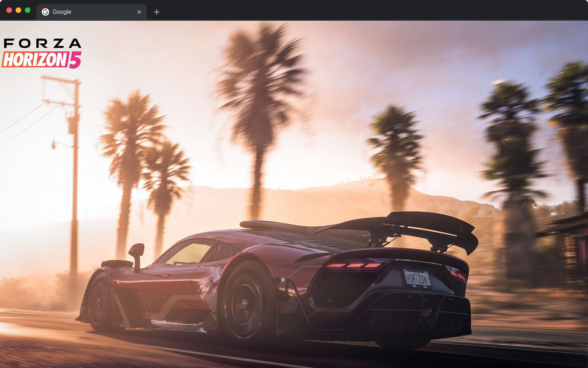
Task: Click the car's side mirror
Action: (136, 251)
